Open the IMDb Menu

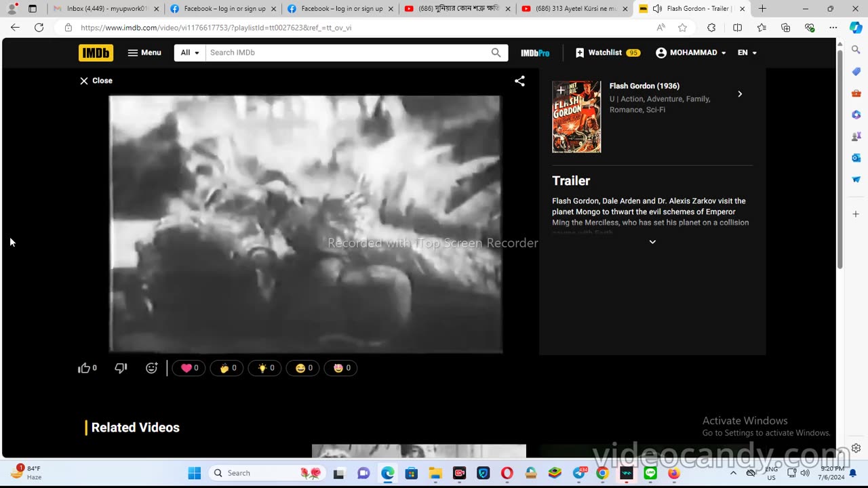[144, 53]
